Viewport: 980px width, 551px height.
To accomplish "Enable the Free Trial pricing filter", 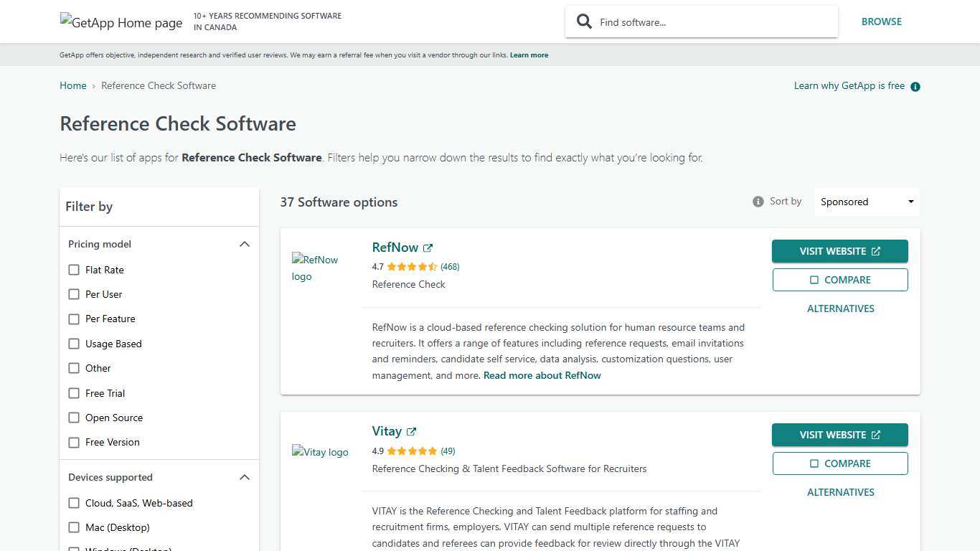I will [x=74, y=393].
